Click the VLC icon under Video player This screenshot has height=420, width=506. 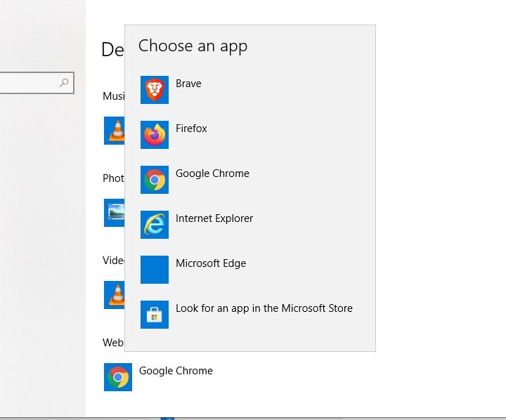115,295
